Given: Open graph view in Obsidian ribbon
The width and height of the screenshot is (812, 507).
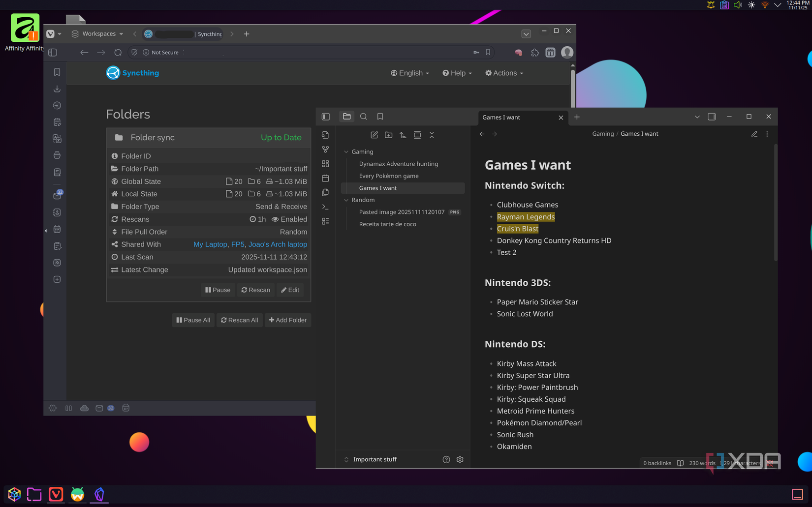Looking at the screenshot, I should coord(325,149).
